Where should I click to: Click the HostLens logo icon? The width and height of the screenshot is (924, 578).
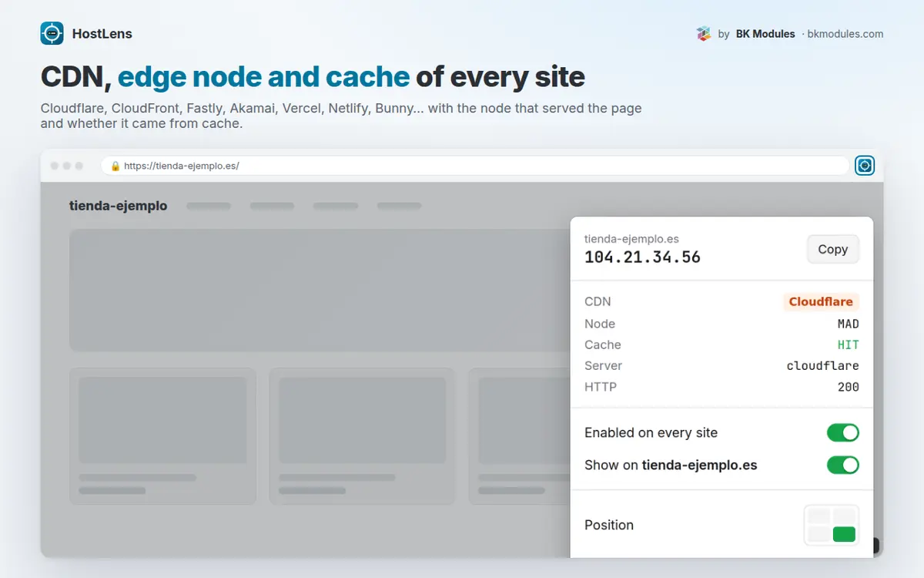[52, 33]
